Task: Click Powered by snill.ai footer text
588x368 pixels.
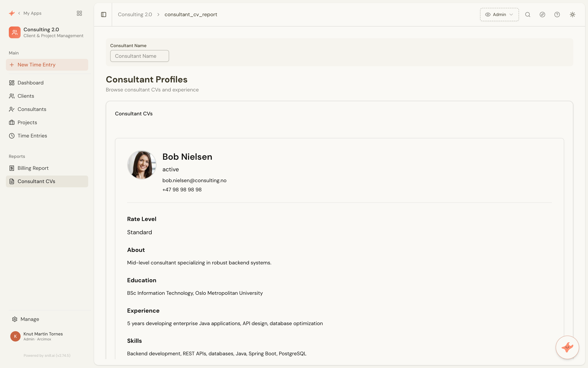Action: [47, 355]
